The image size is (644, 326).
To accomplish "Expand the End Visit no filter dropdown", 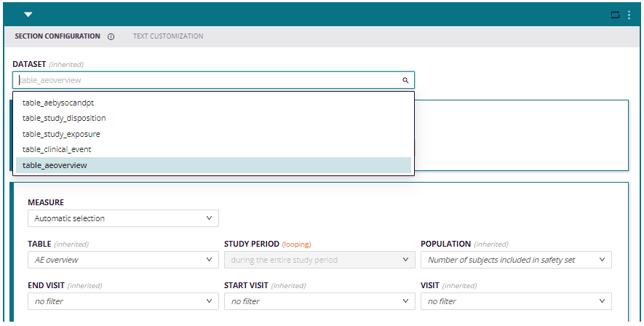I will pos(123,301).
